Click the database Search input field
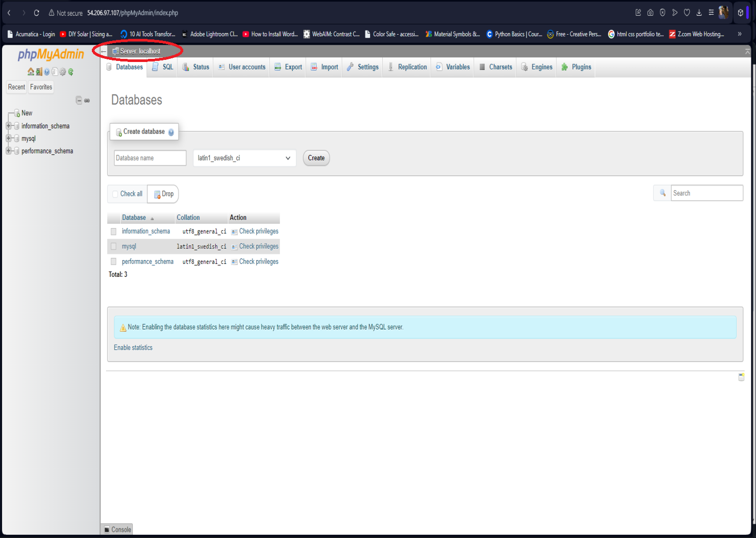The image size is (756, 538). (x=707, y=193)
